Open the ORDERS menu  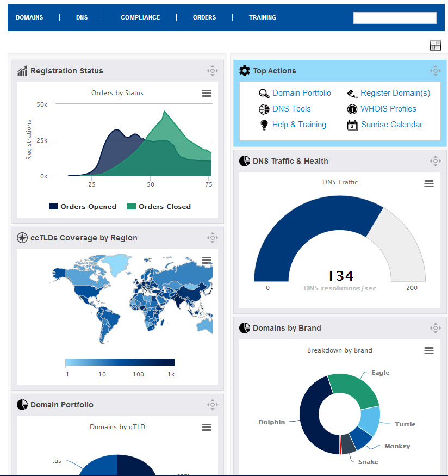204,17
